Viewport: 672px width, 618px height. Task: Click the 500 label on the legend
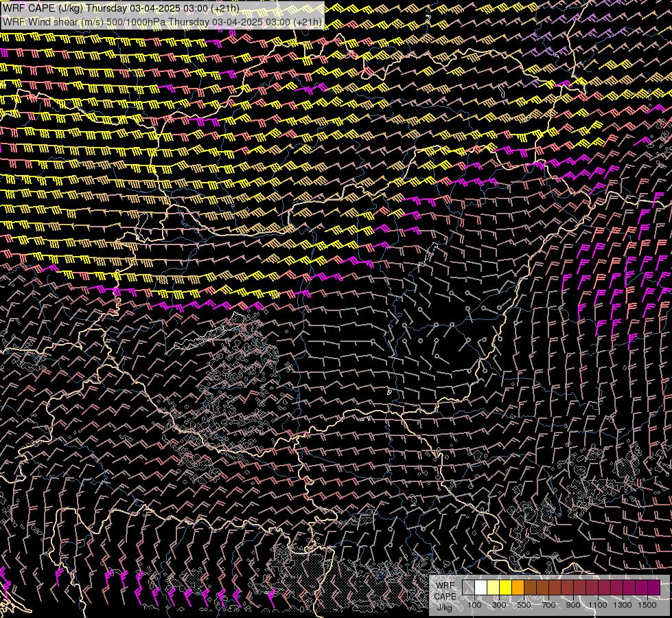524,605
